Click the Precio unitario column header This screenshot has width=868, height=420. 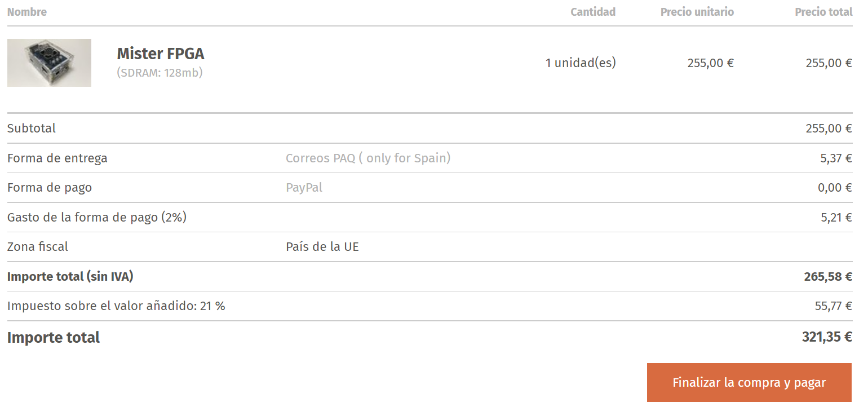697,12
